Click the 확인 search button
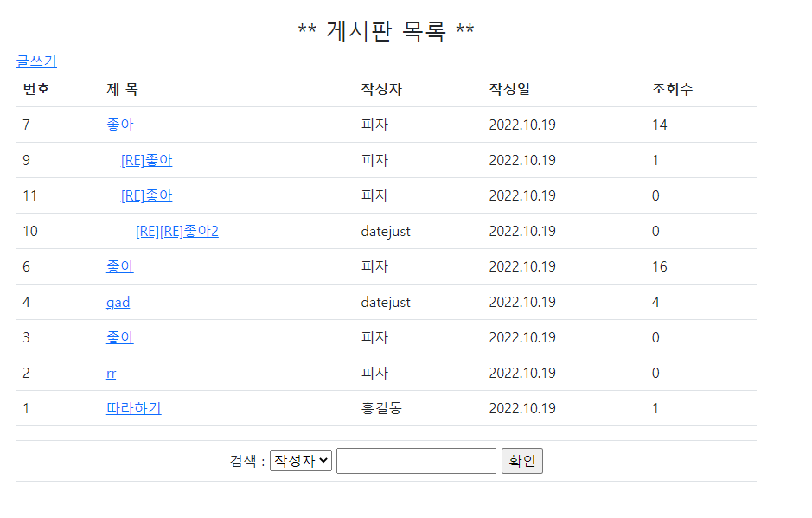 point(522,461)
